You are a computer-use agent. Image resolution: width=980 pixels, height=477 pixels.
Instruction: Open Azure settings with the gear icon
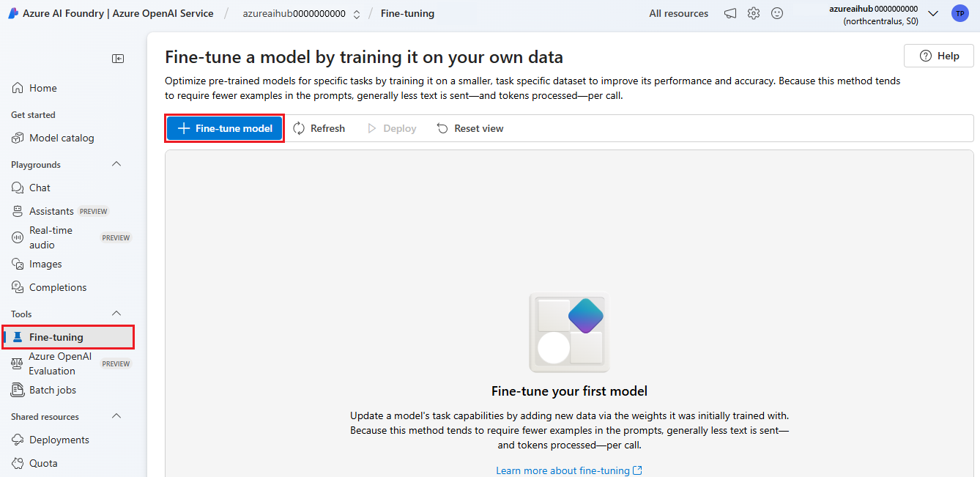tap(753, 13)
